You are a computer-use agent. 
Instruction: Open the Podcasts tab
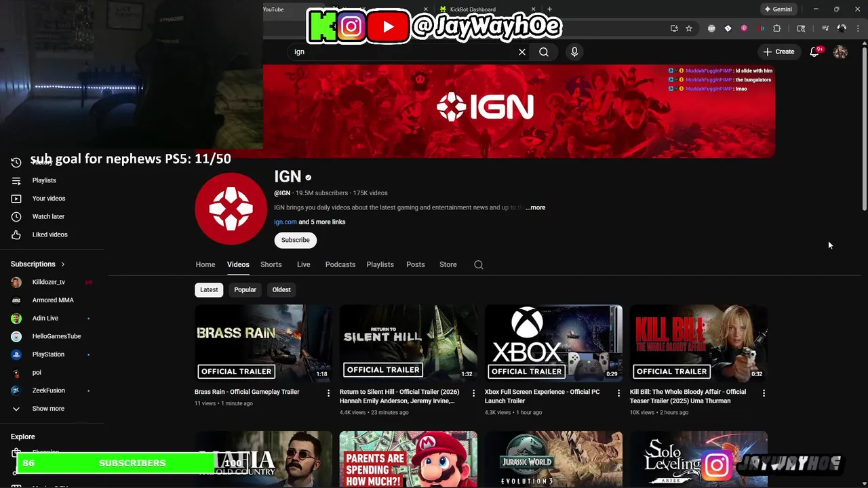coord(340,264)
